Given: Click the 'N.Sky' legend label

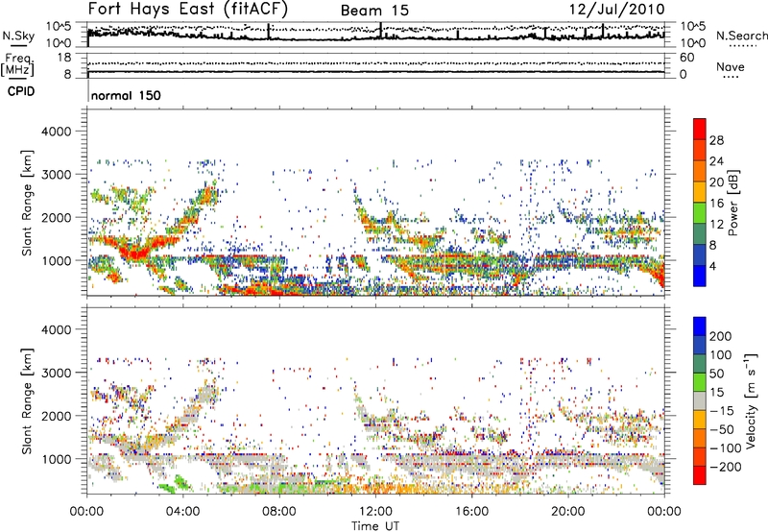Looking at the screenshot, I should coord(18,36).
